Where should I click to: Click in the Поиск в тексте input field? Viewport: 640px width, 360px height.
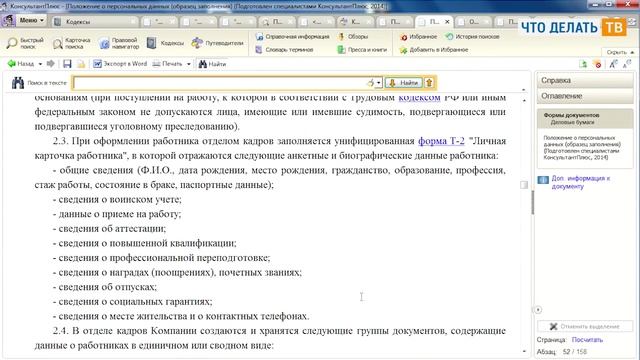(x=220, y=83)
